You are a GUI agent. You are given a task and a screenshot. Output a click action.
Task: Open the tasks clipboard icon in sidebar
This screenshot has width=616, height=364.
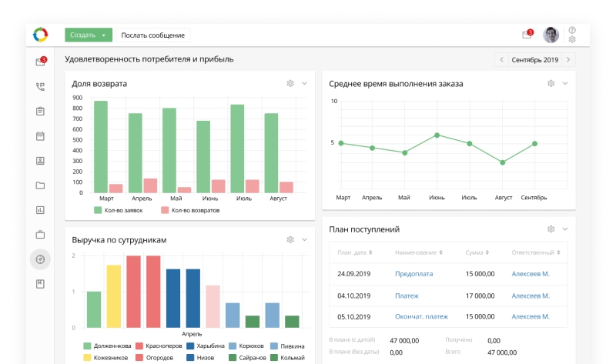[40, 112]
